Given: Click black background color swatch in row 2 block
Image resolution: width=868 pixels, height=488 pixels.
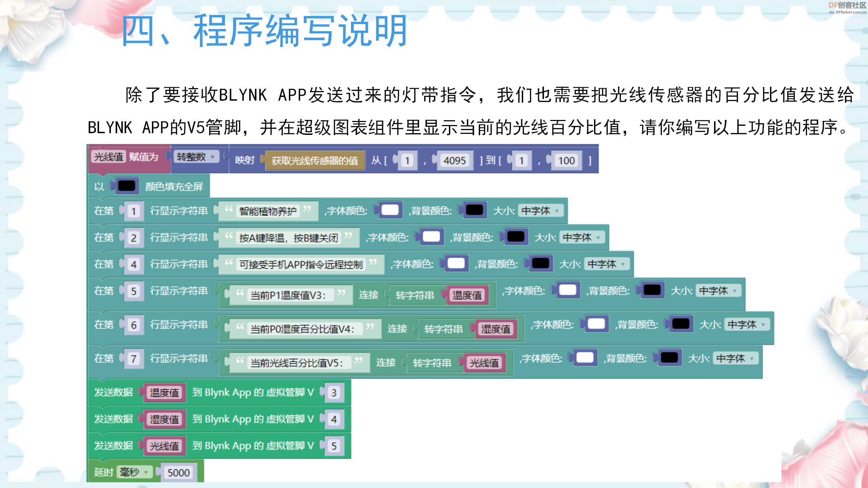Looking at the screenshot, I should point(516,237).
